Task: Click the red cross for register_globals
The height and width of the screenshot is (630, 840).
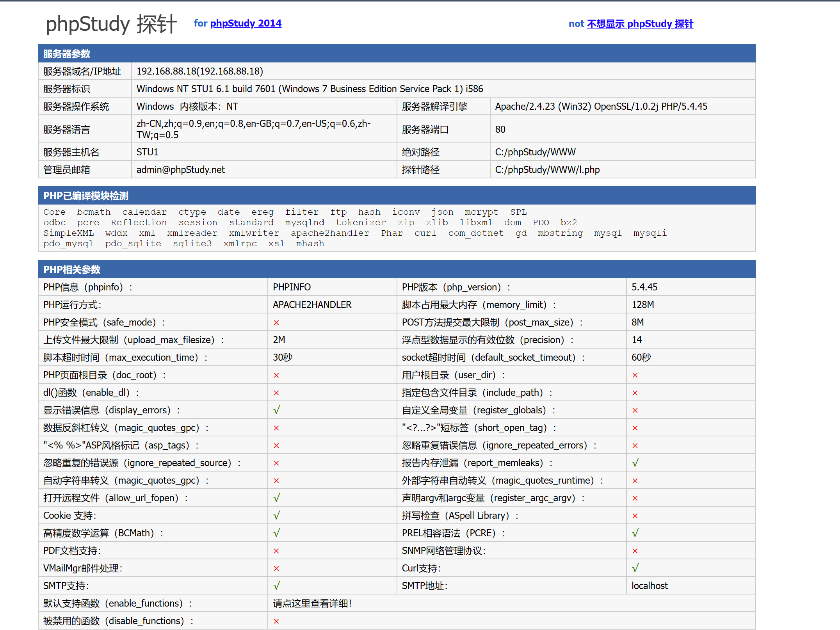Action: [635, 411]
